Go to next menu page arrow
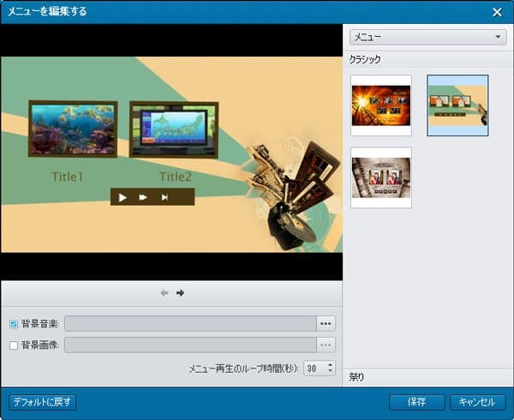Image resolution: width=514 pixels, height=420 pixels. (181, 293)
